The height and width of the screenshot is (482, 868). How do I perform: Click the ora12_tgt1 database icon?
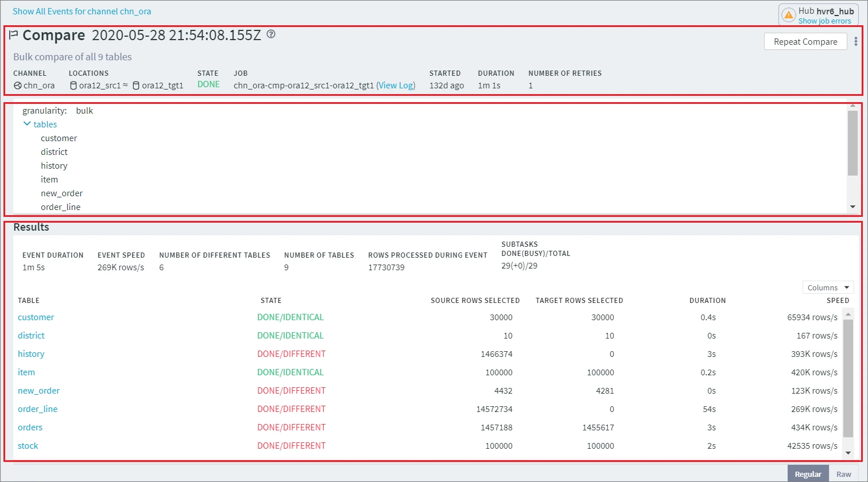(x=136, y=85)
